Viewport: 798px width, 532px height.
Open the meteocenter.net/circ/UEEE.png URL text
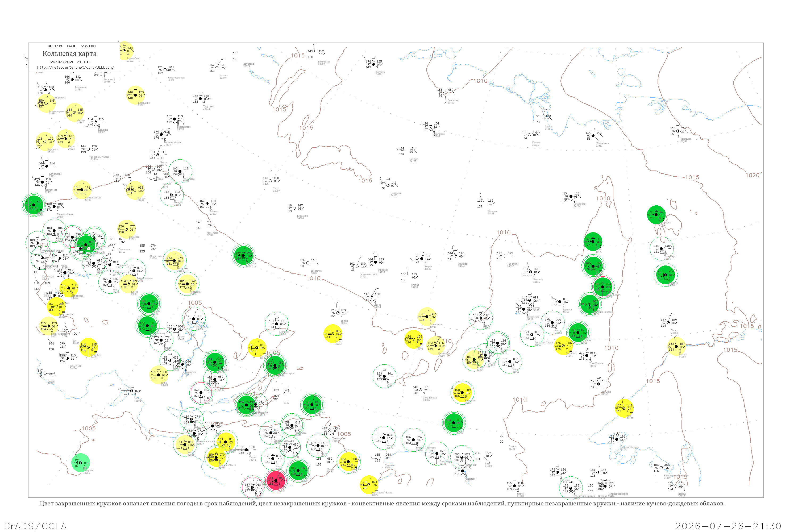pyautogui.click(x=75, y=68)
